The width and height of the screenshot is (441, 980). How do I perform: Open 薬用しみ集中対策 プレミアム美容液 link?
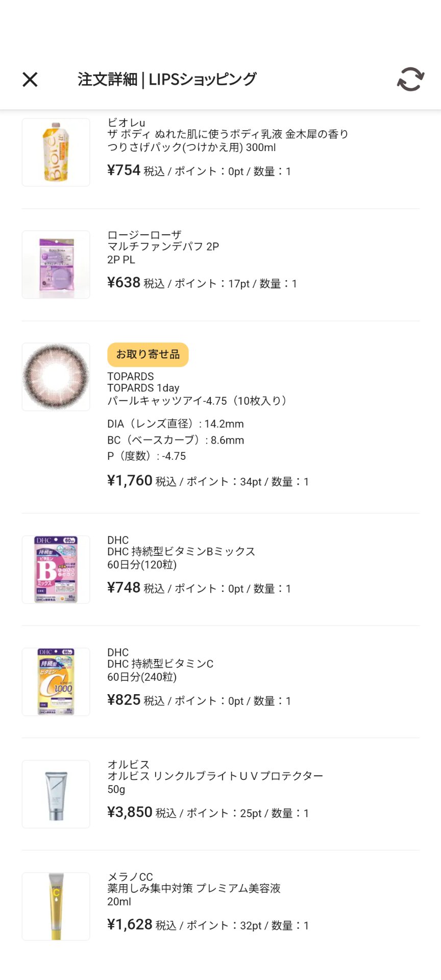[x=193, y=889]
